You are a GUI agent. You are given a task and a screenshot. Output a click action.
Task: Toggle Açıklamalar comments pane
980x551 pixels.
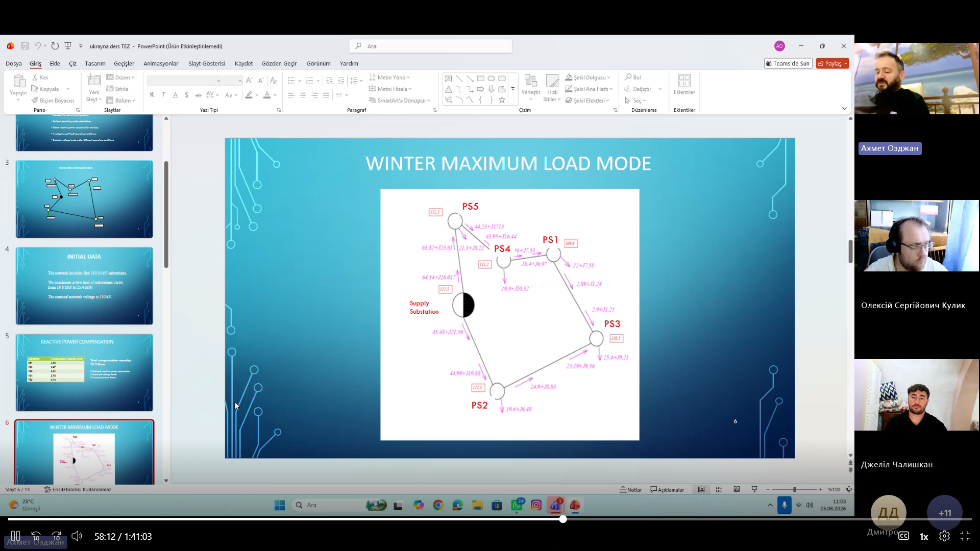tap(667, 490)
